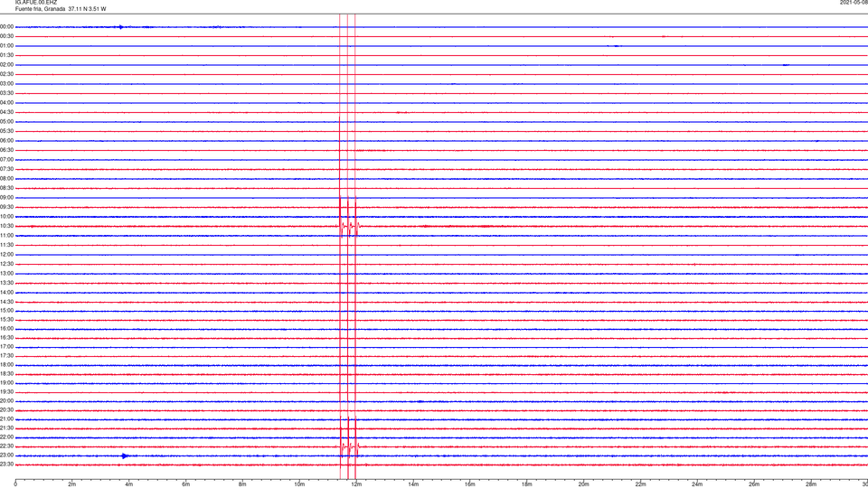This screenshot has width=868, height=488.
Task: Click the 09:00 trace row label
Action: (6, 198)
